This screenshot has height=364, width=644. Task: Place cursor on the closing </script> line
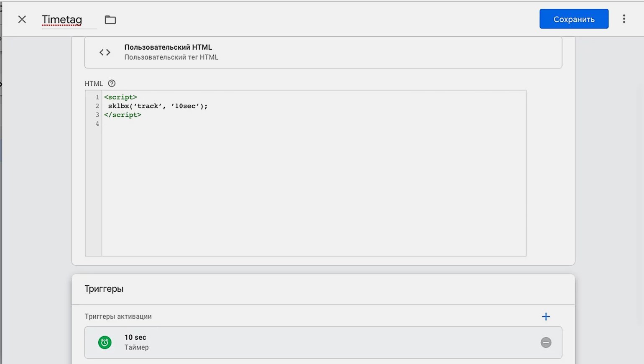[x=123, y=115]
